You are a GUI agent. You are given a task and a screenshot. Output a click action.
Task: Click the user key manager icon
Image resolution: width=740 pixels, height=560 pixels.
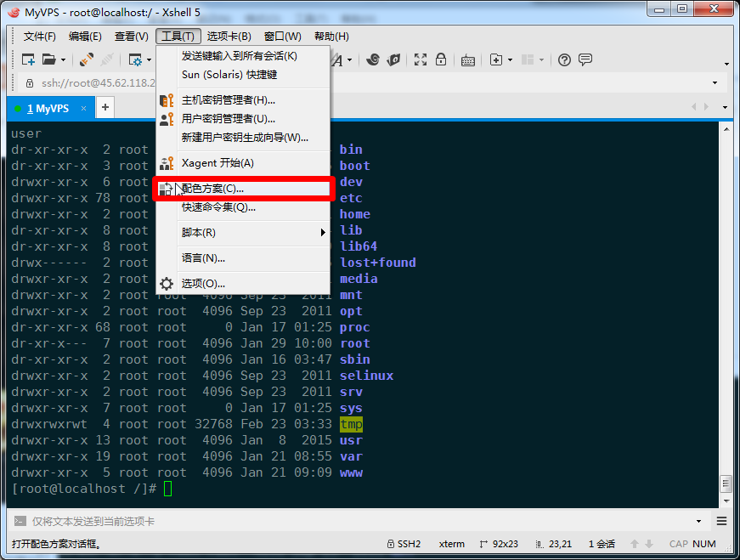tap(167, 119)
